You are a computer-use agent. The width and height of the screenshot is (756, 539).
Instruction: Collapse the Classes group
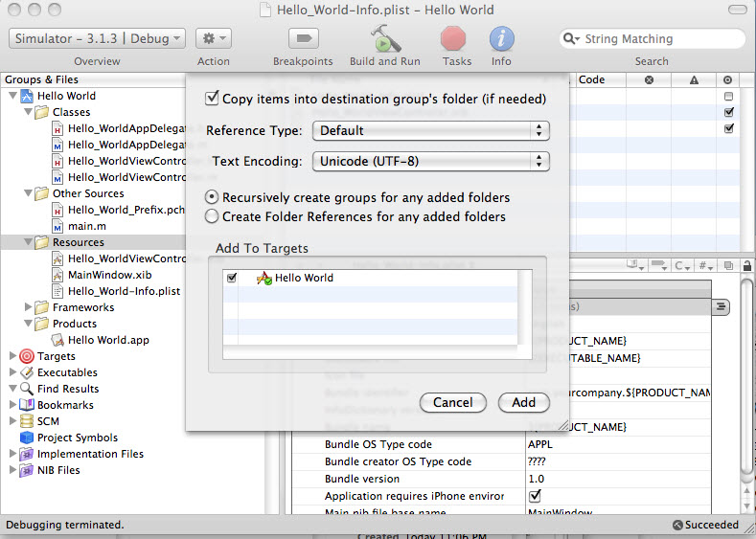(29, 112)
